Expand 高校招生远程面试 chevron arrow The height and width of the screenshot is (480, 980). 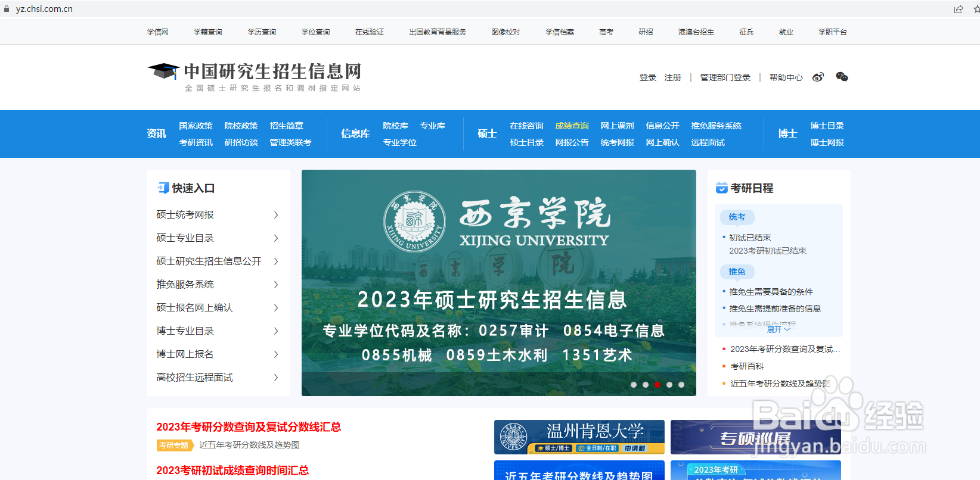(276, 378)
